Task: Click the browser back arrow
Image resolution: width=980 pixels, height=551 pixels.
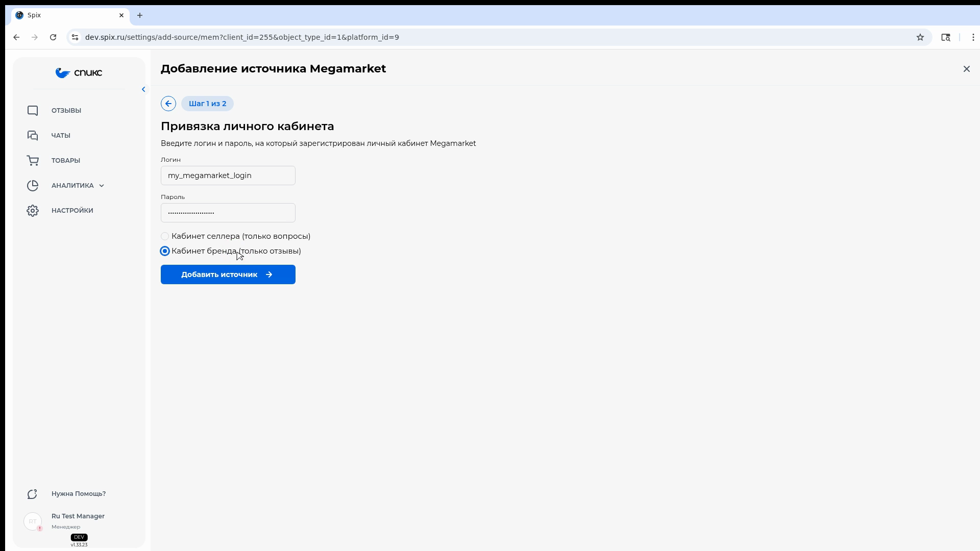Action: (x=16, y=37)
